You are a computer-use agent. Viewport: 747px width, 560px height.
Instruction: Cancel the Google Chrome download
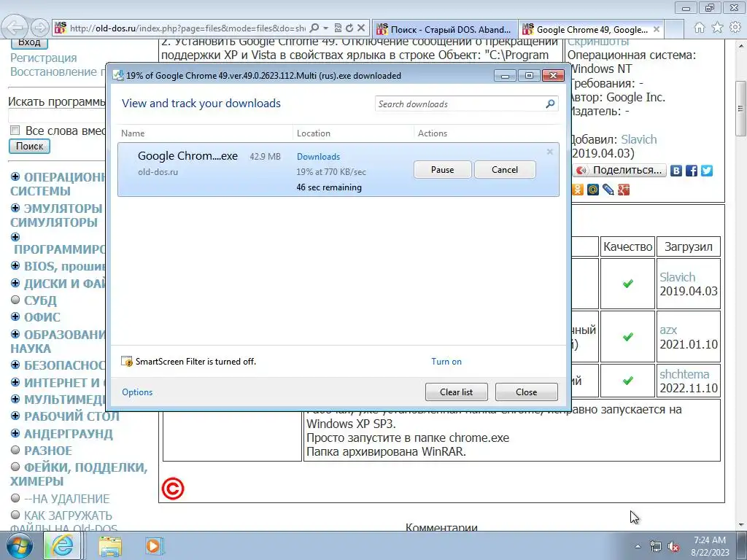pos(505,169)
